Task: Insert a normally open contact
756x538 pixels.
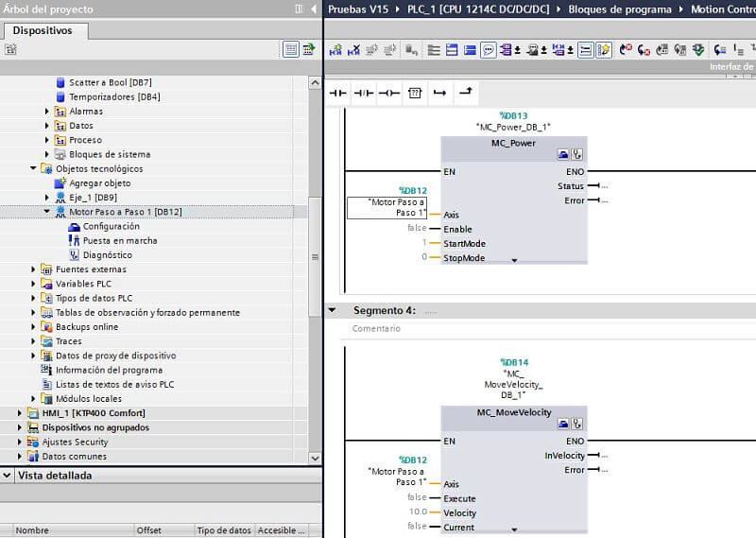Action: tap(337, 93)
